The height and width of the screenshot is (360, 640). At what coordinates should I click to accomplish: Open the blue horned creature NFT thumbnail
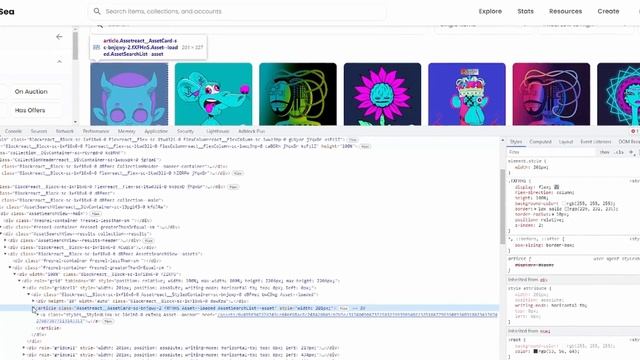point(129,94)
